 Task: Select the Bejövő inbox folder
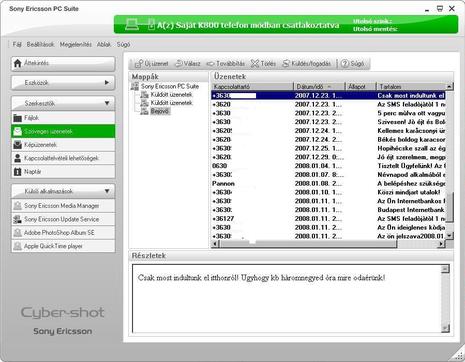[160, 111]
